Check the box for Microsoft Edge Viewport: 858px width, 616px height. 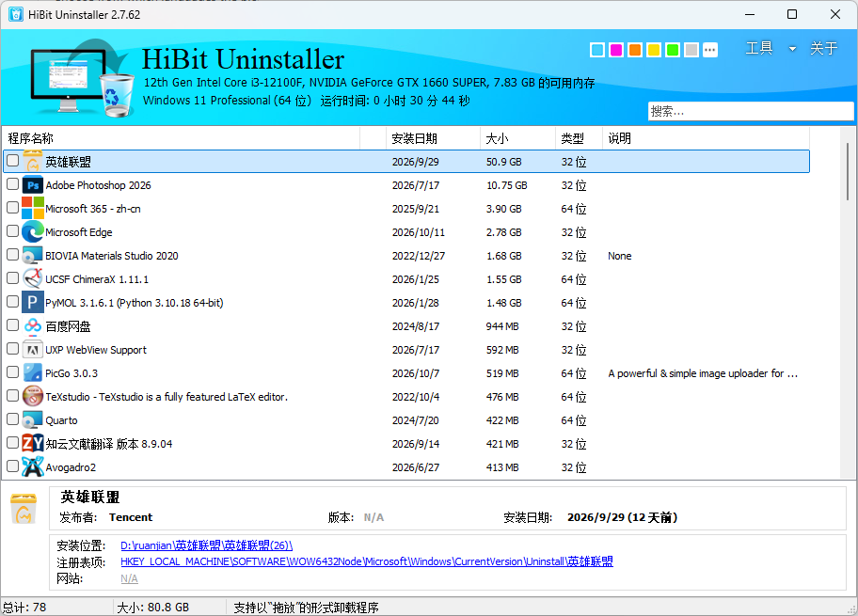(x=12, y=231)
